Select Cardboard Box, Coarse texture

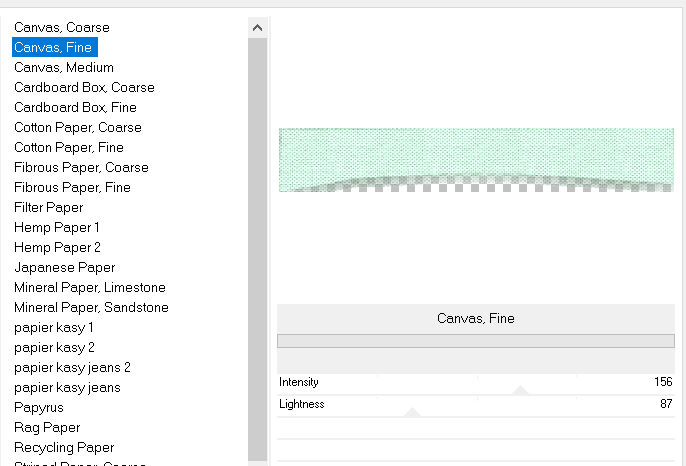(x=84, y=87)
